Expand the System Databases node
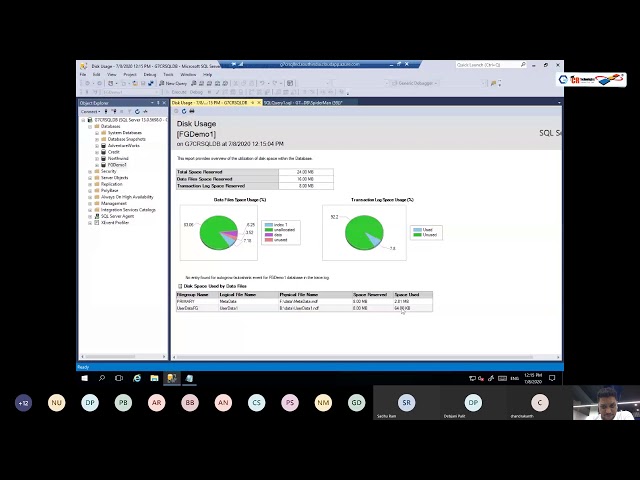 [97, 133]
